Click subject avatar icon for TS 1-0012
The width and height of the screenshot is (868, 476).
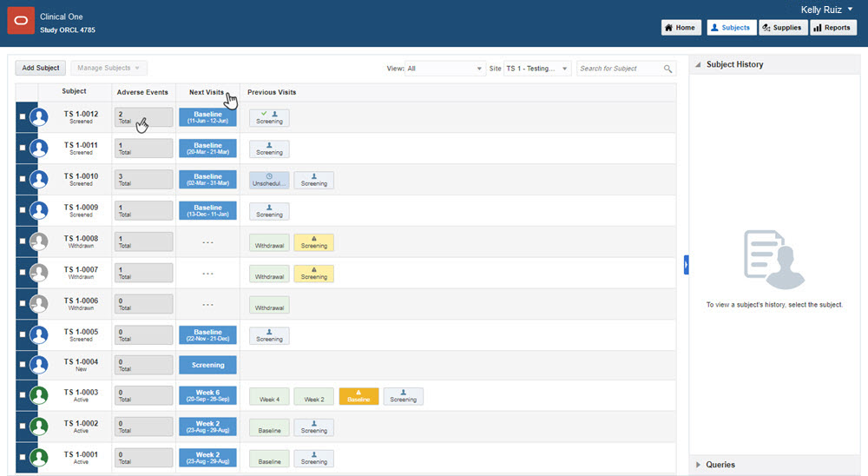click(39, 117)
